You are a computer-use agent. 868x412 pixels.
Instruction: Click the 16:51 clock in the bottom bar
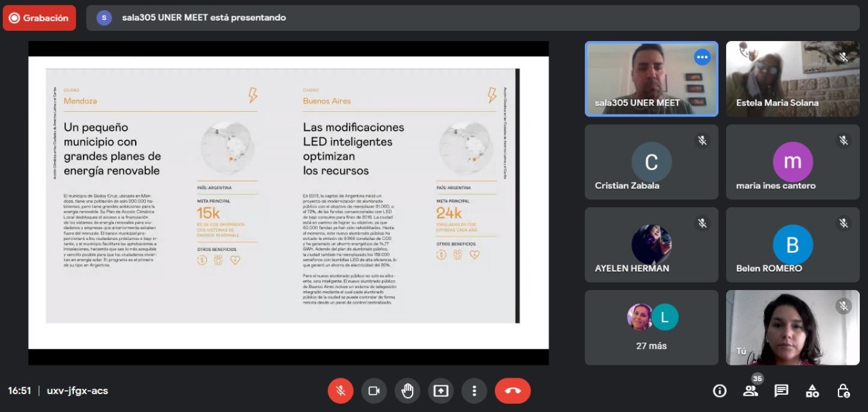[19, 391]
